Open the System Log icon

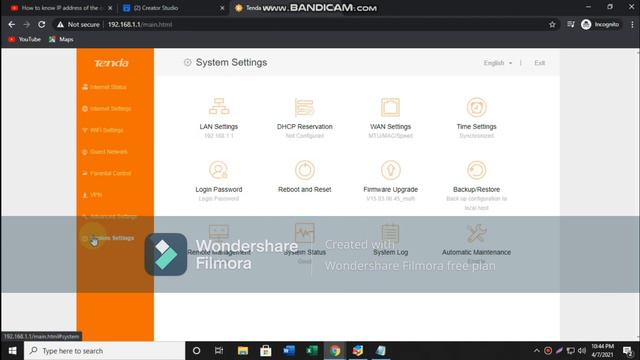click(x=391, y=233)
